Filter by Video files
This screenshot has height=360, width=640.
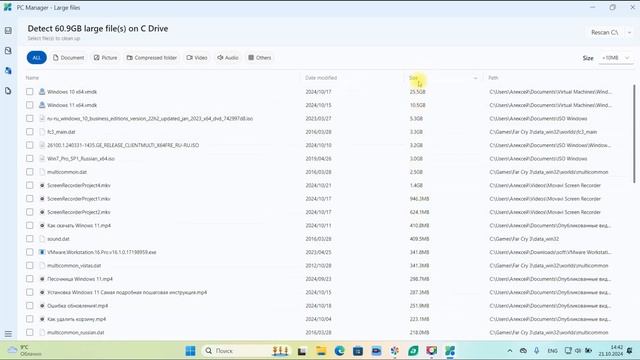coord(197,58)
